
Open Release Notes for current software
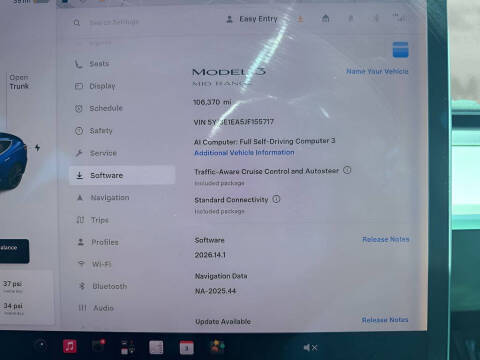pyautogui.click(x=386, y=239)
